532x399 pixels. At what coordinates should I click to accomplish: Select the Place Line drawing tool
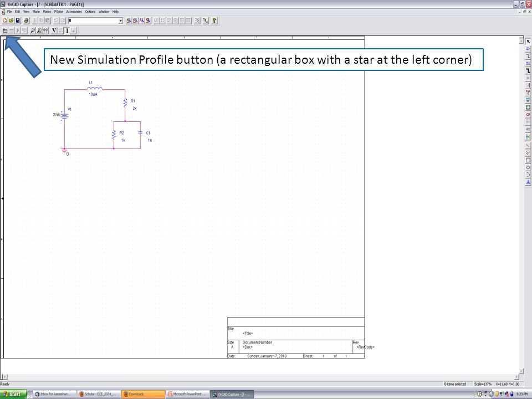528,146
